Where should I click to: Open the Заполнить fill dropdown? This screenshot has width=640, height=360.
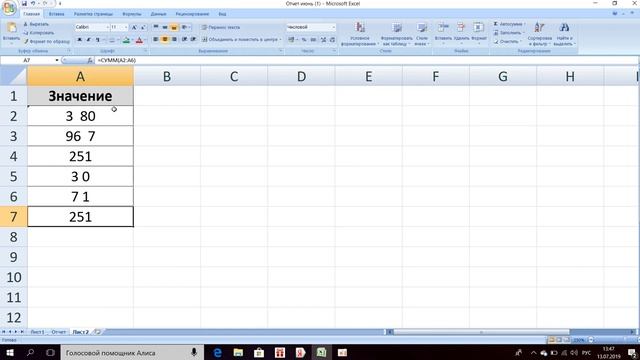pyautogui.click(x=509, y=33)
